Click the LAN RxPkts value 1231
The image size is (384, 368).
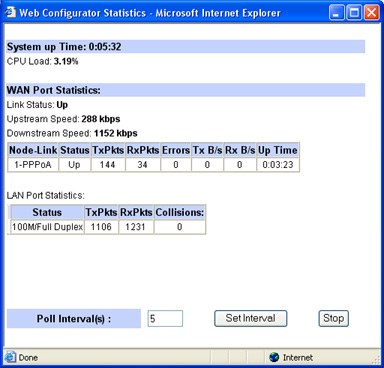[x=136, y=227]
